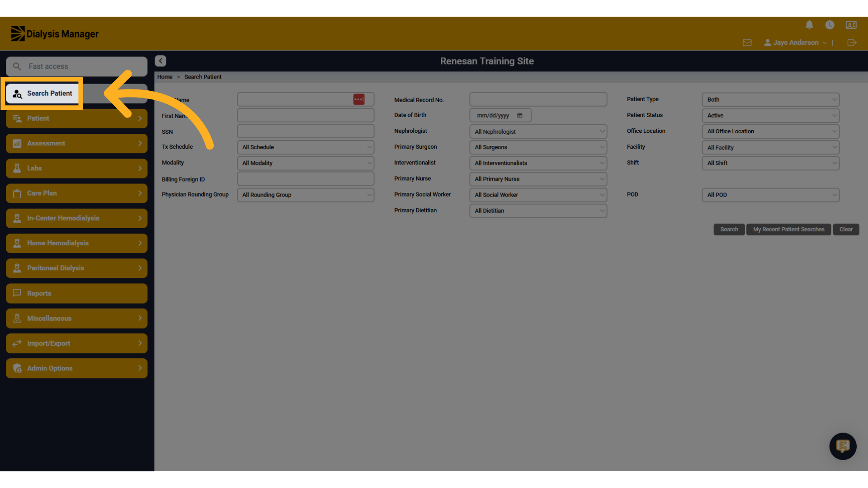Expand the Assessment sidebar menu
The height and width of the screenshot is (488, 868).
click(76, 143)
